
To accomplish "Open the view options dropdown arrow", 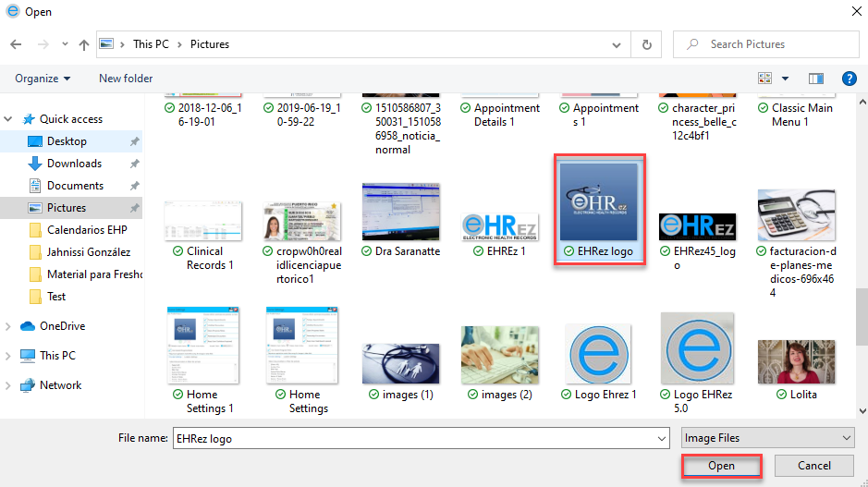I will point(785,79).
